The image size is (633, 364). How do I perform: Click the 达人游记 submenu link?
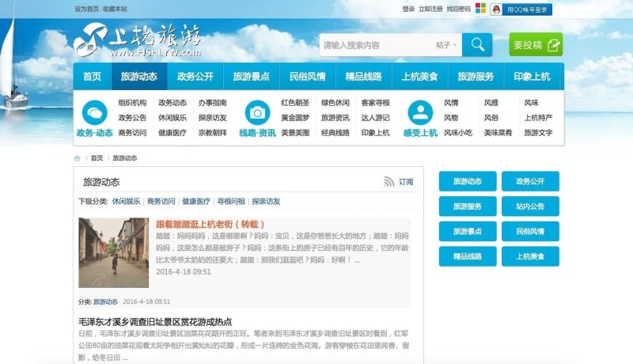tap(375, 118)
